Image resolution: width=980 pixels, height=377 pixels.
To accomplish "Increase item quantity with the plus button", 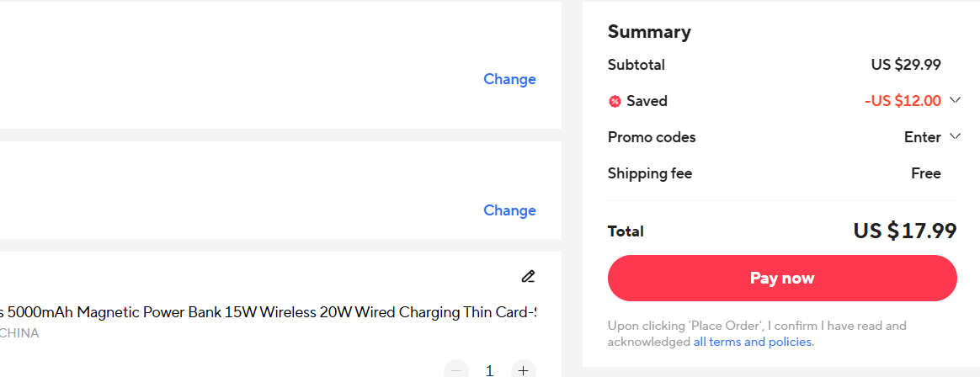I will coord(523,369).
